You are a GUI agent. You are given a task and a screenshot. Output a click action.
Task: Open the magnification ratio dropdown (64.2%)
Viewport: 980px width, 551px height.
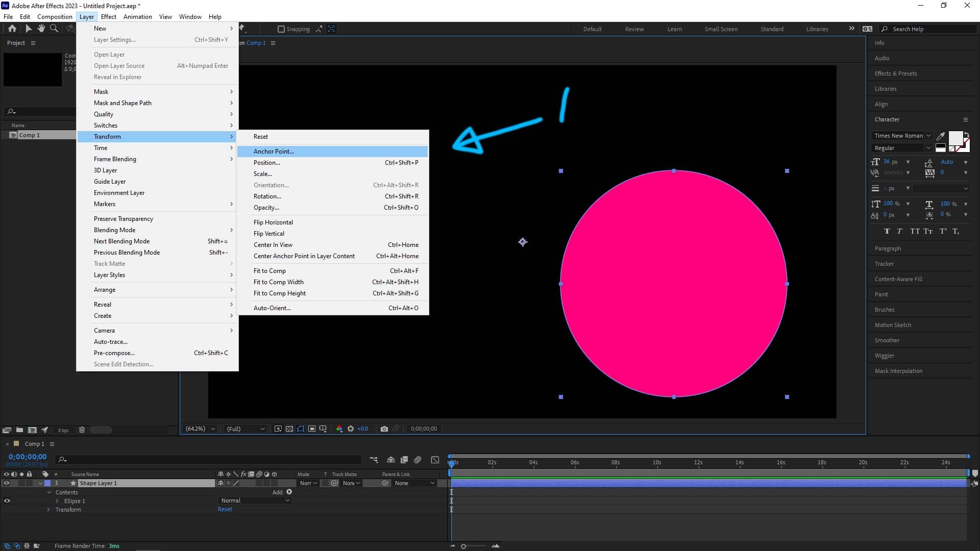(x=200, y=429)
